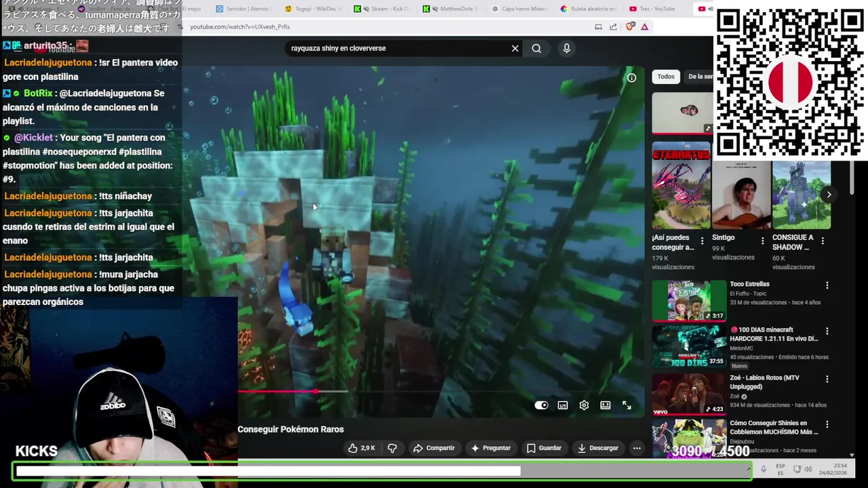This screenshot has height=488, width=868.
Task: Switch to MatthewDota browser tab
Action: (451, 9)
